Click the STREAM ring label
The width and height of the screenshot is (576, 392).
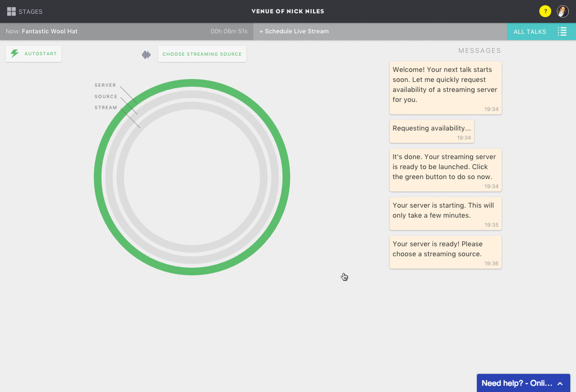[x=106, y=108]
